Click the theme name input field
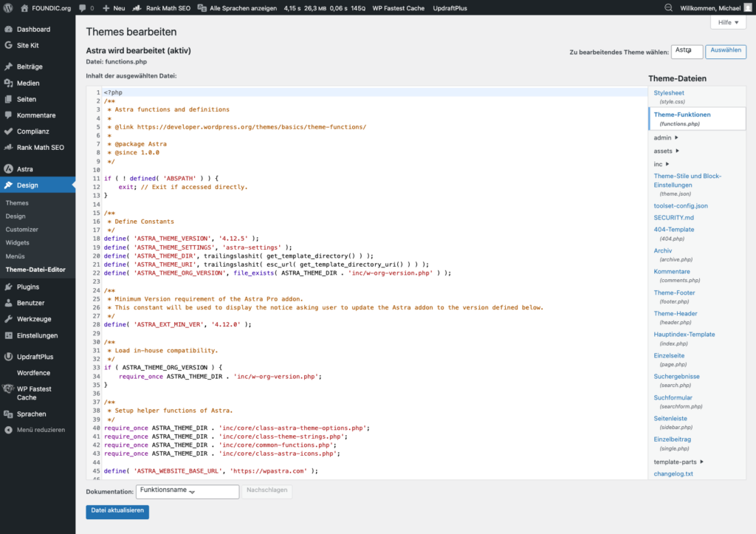 687,52
